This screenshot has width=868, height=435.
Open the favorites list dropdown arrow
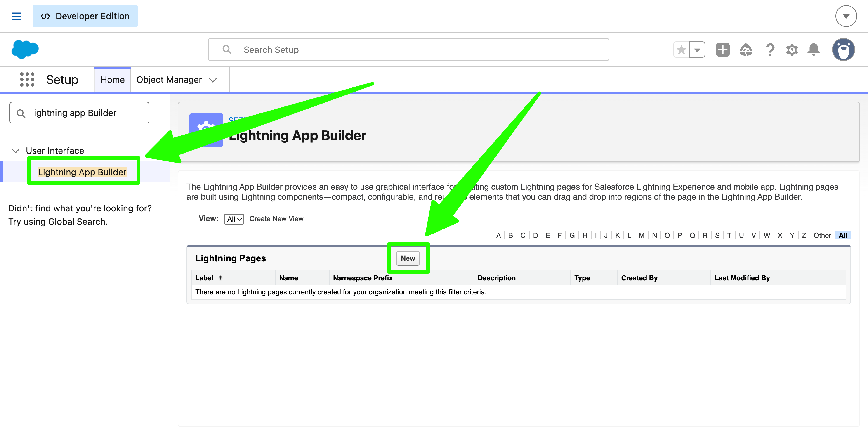click(697, 50)
